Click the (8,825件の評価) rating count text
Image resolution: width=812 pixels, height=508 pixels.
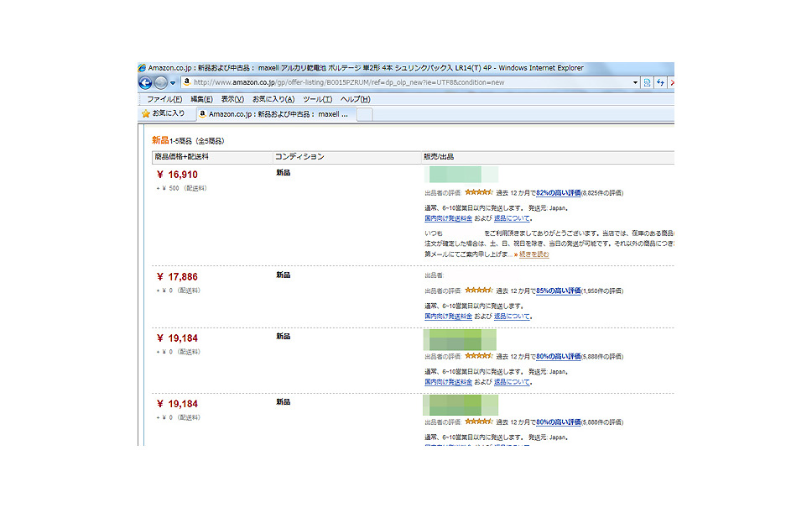(602, 193)
